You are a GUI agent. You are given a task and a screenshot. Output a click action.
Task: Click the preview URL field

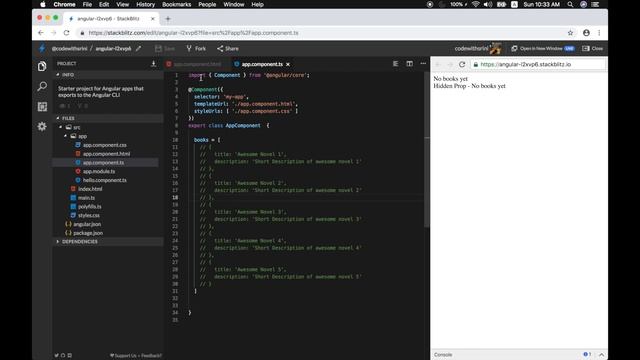(539, 64)
